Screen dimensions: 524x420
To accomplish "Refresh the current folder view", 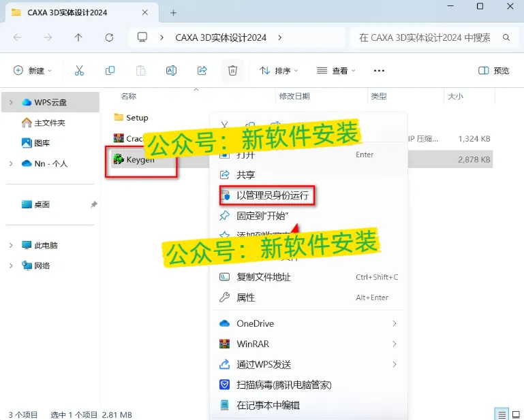I will click(x=109, y=37).
